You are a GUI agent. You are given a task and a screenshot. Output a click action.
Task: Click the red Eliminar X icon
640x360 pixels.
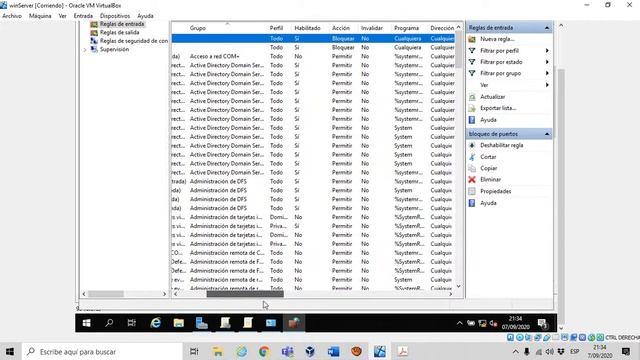coord(472,180)
